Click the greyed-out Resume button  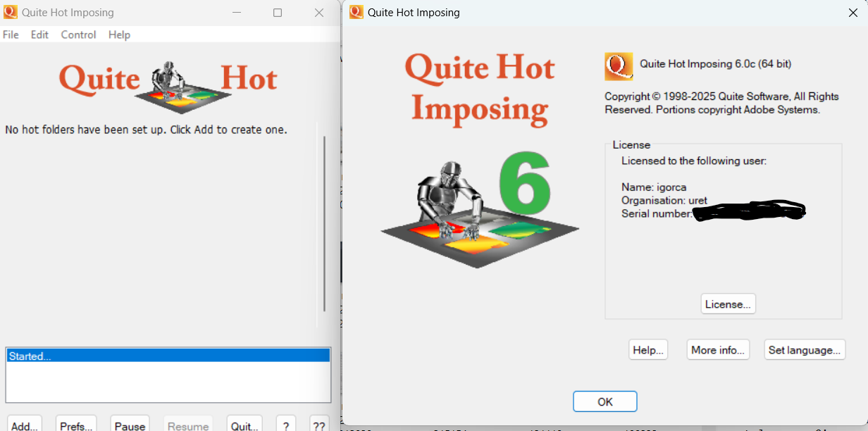[x=188, y=424]
